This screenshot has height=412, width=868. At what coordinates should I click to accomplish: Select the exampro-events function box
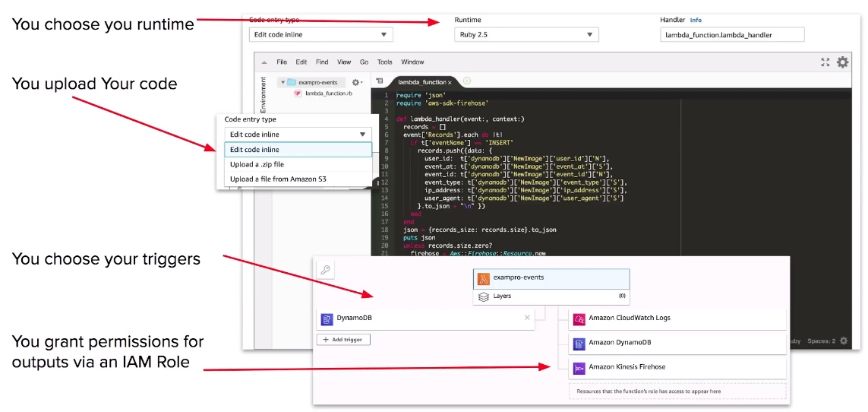551,278
